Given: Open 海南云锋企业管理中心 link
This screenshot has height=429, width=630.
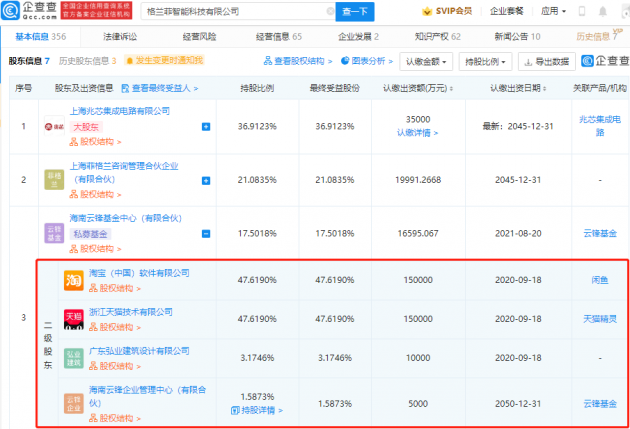Looking at the screenshot, I should click(x=147, y=396).
